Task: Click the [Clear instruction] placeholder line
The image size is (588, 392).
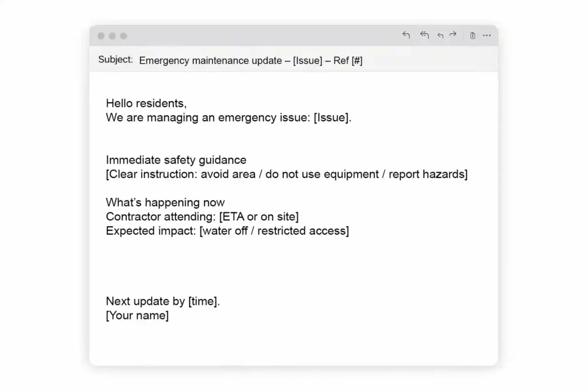Action: (x=287, y=174)
